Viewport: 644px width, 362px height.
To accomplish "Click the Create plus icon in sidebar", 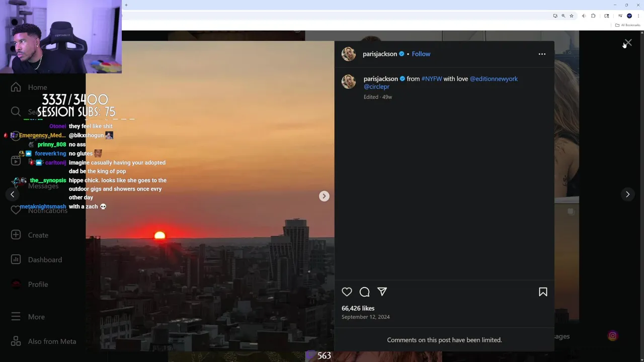I will pos(16,235).
